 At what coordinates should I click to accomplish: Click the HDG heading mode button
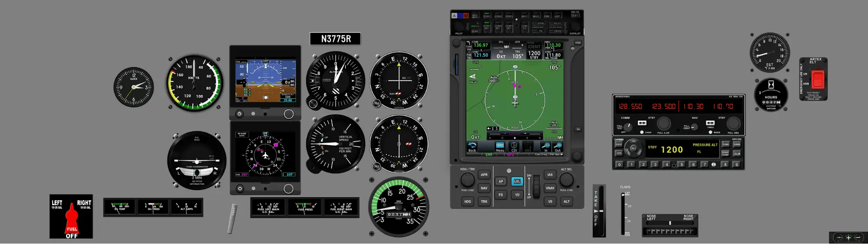coord(468,202)
